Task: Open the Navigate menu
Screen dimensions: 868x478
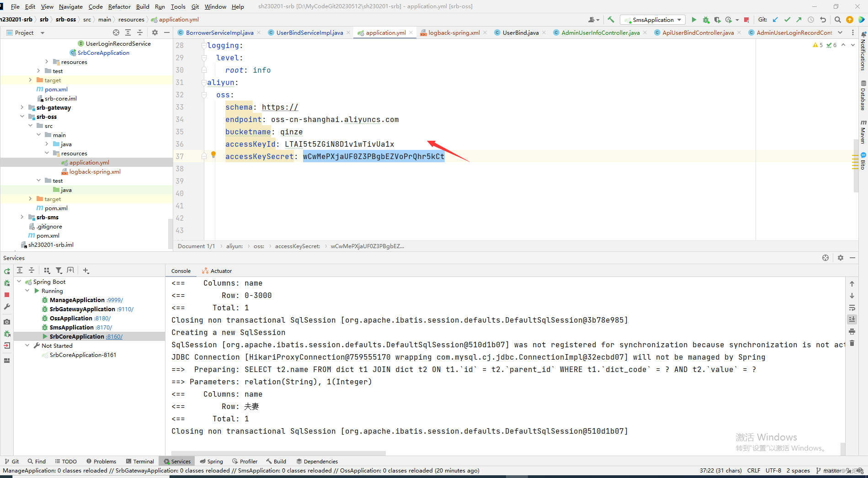Action: 71,6
